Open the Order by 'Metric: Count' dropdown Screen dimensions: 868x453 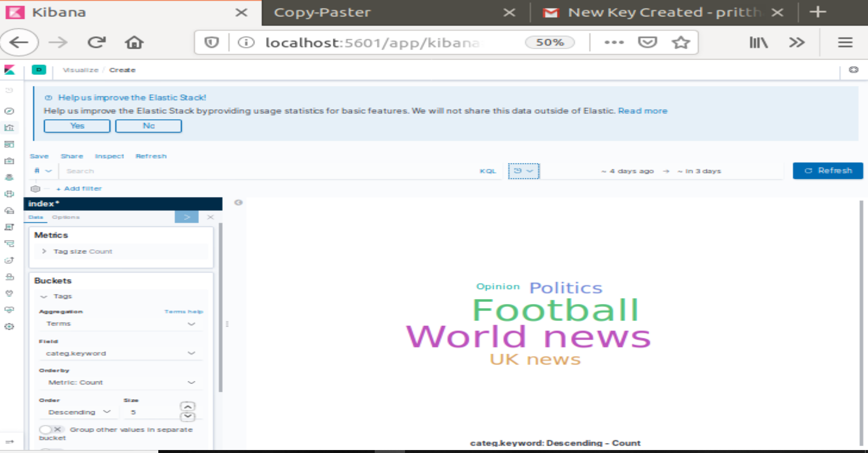pos(121,382)
